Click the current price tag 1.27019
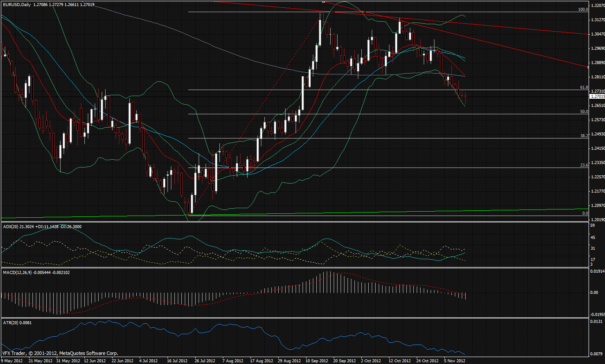Image resolution: width=605 pixels, height=364 pixels. (x=597, y=97)
